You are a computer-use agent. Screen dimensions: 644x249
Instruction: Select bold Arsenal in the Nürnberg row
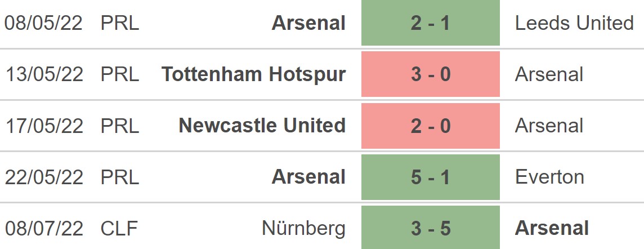[552, 228]
